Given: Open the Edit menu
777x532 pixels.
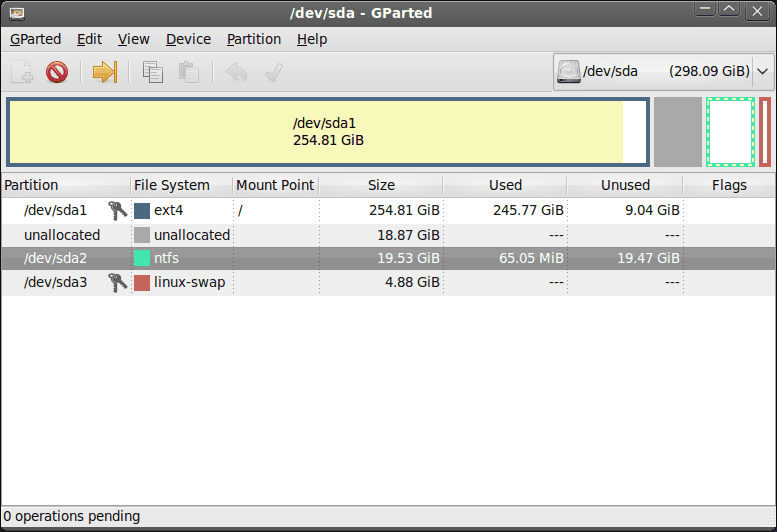Looking at the screenshot, I should pyautogui.click(x=89, y=39).
